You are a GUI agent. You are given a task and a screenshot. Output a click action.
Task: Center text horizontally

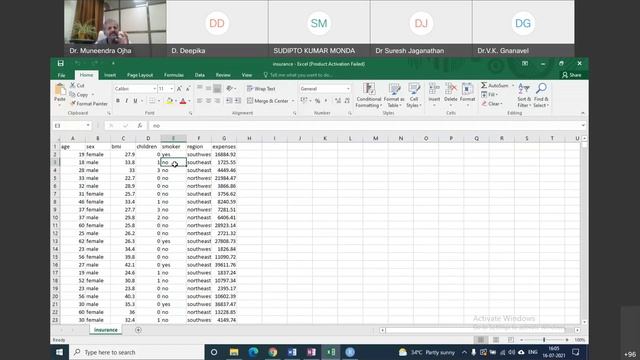(x=208, y=101)
